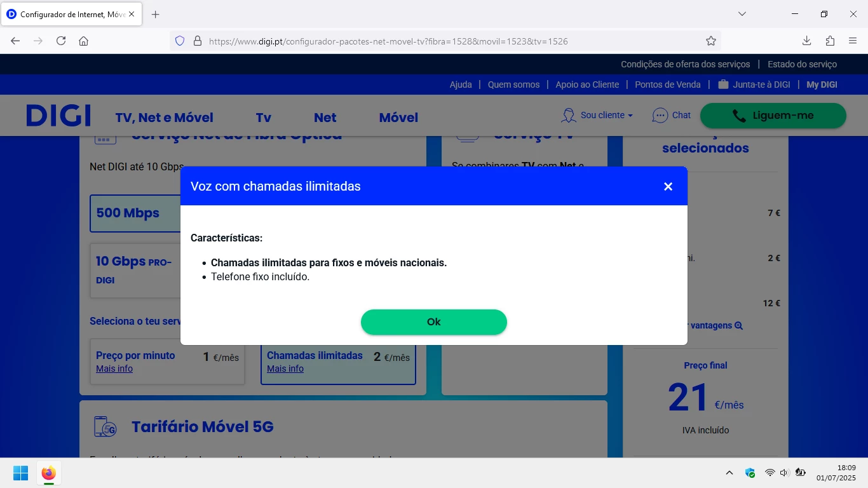The height and width of the screenshot is (488, 868).
Task: Open the taskbar clock and date
Action: [836, 473]
